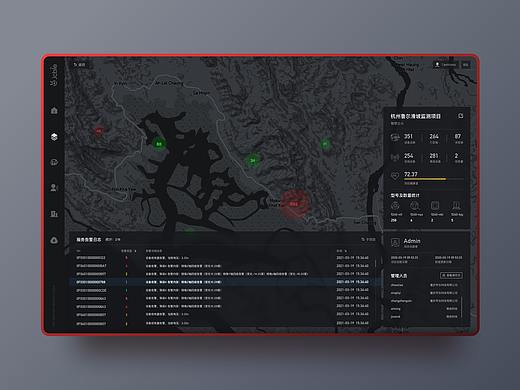Viewport: 520px width, 390px height.
Task: Click the back button above the map
Action: 80,65
